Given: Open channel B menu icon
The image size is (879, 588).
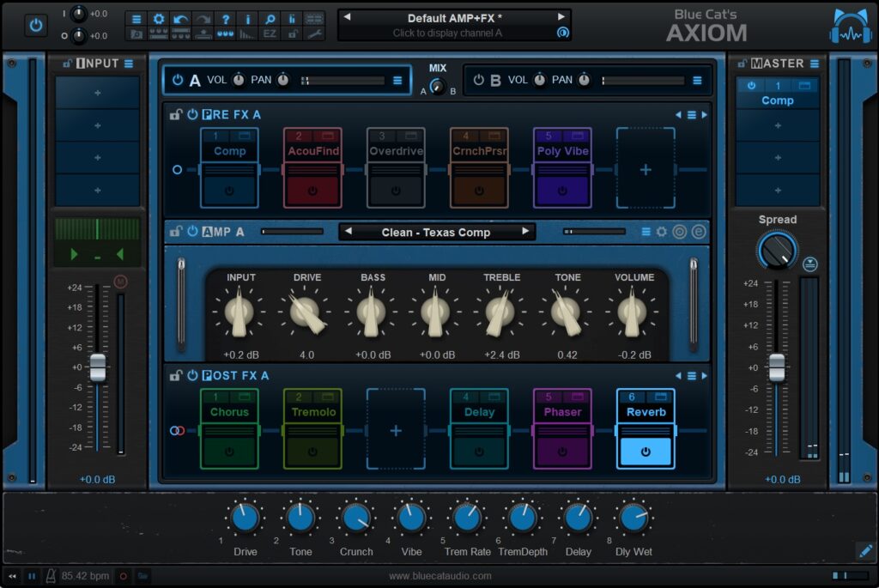Looking at the screenshot, I should coord(697,80).
